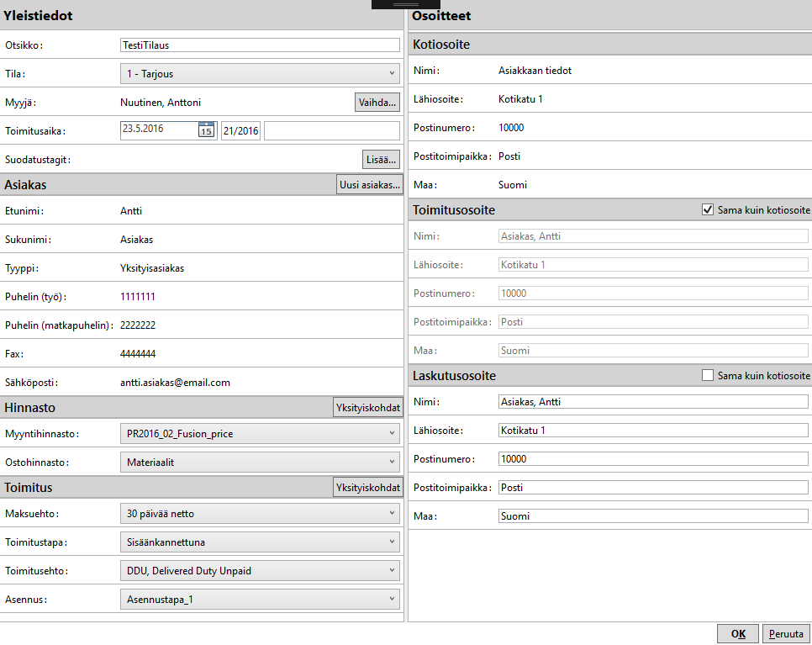Click the Etunimi value 'Antti'
This screenshot has height=645, width=812.
click(x=131, y=211)
